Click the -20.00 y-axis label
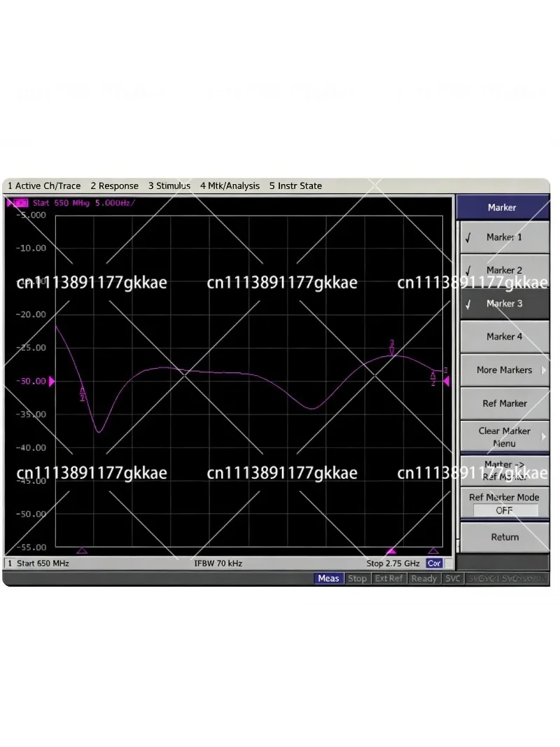 pyautogui.click(x=31, y=314)
